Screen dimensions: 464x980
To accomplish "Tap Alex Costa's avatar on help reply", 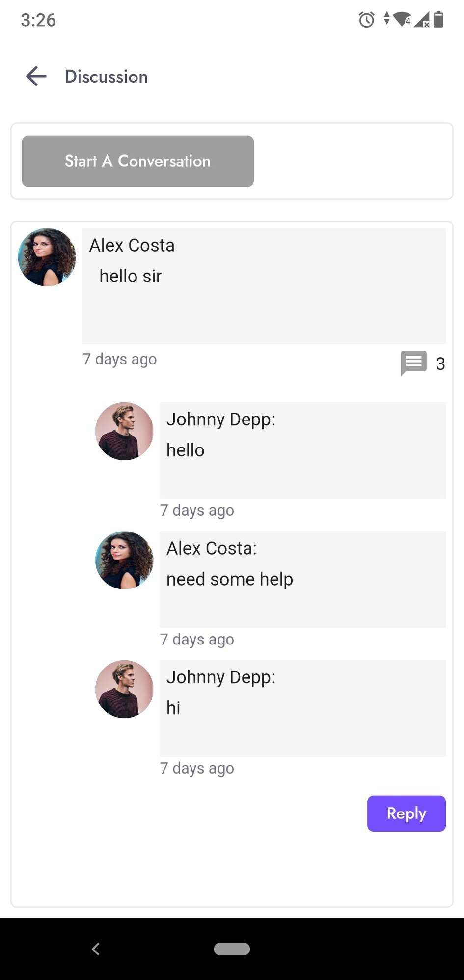I will [x=124, y=560].
